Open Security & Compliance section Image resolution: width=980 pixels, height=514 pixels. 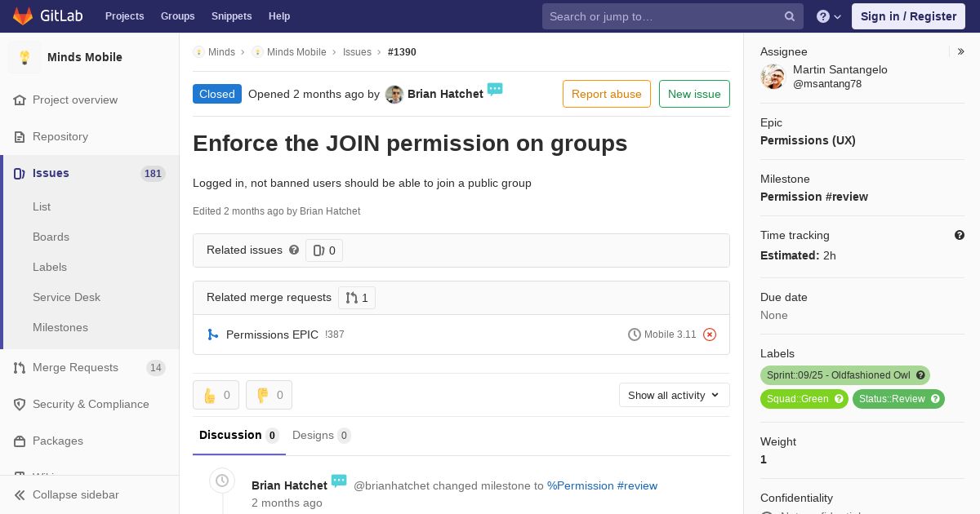[x=90, y=404]
